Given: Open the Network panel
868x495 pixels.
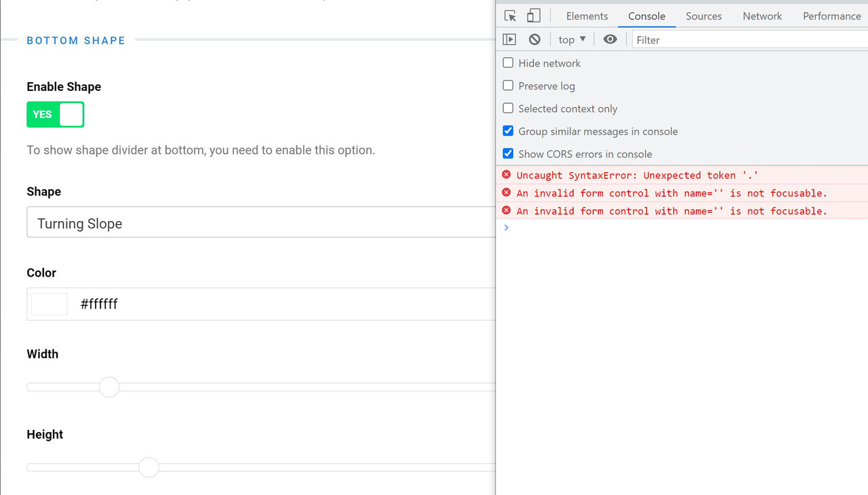Looking at the screenshot, I should coord(762,16).
